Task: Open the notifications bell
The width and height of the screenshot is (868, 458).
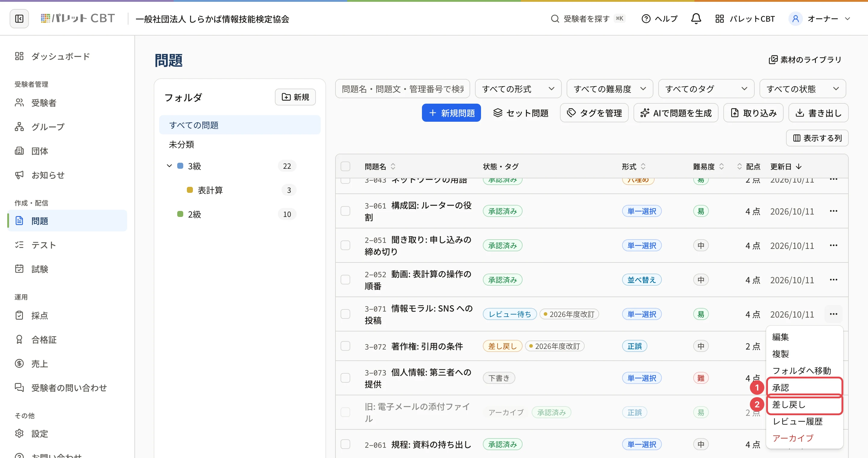Action: pos(696,18)
